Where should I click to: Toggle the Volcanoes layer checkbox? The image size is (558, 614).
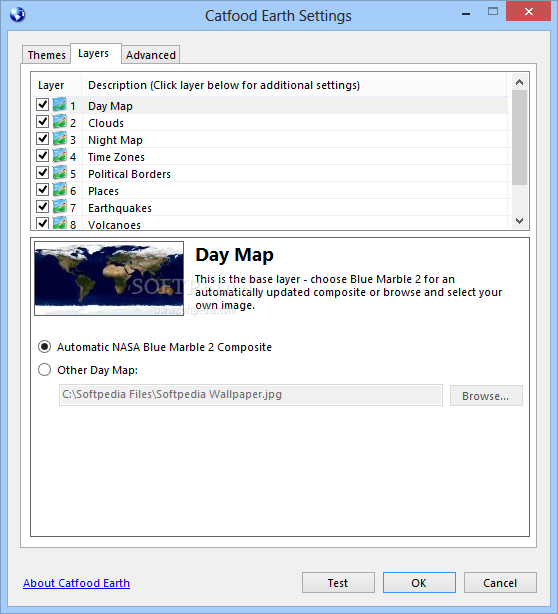tap(42, 223)
